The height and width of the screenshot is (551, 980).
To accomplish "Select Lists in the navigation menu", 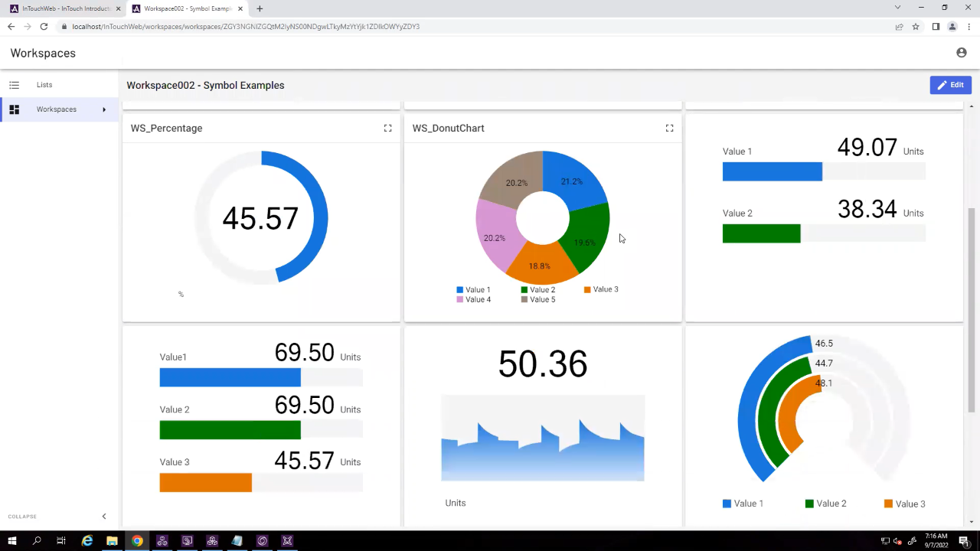I will 44,85.
